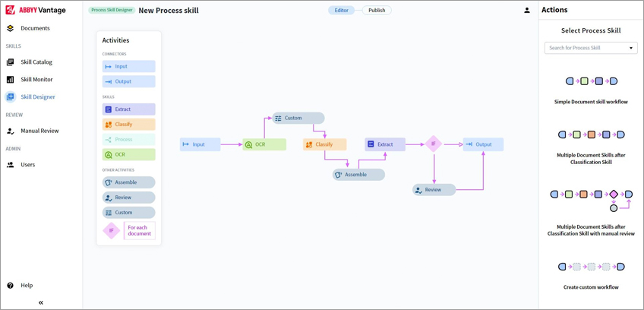Open the Process Skill search dropdown arrow
The image size is (644, 310).
point(631,48)
